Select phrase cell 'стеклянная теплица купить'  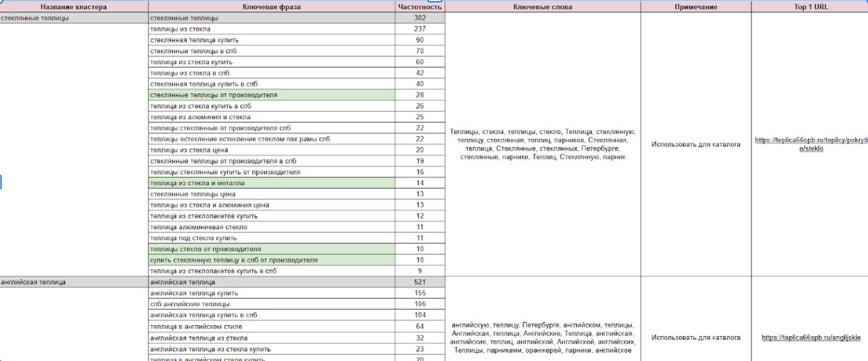271,40
